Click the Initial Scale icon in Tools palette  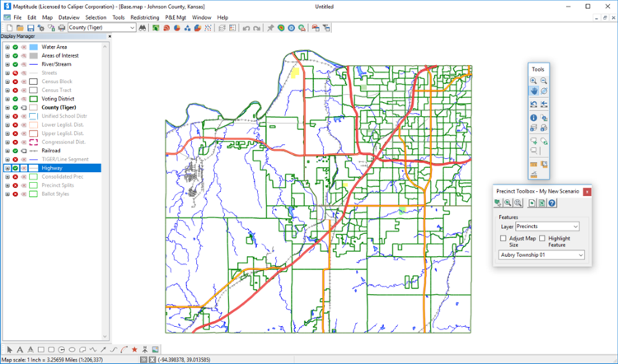click(544, 105)
